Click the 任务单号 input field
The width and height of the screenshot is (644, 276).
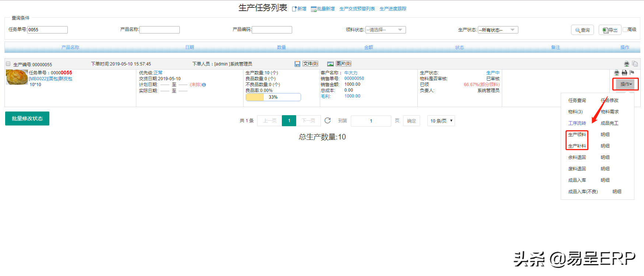(x=48, y=30)
